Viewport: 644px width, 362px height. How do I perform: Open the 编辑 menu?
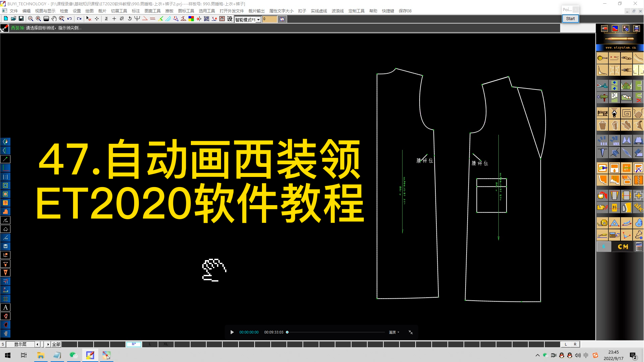26,11
